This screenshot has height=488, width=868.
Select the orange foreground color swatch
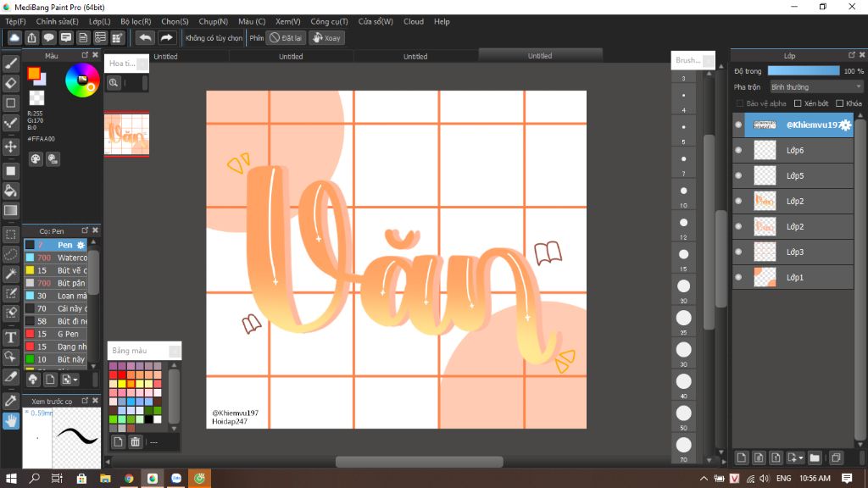(34, 73)
